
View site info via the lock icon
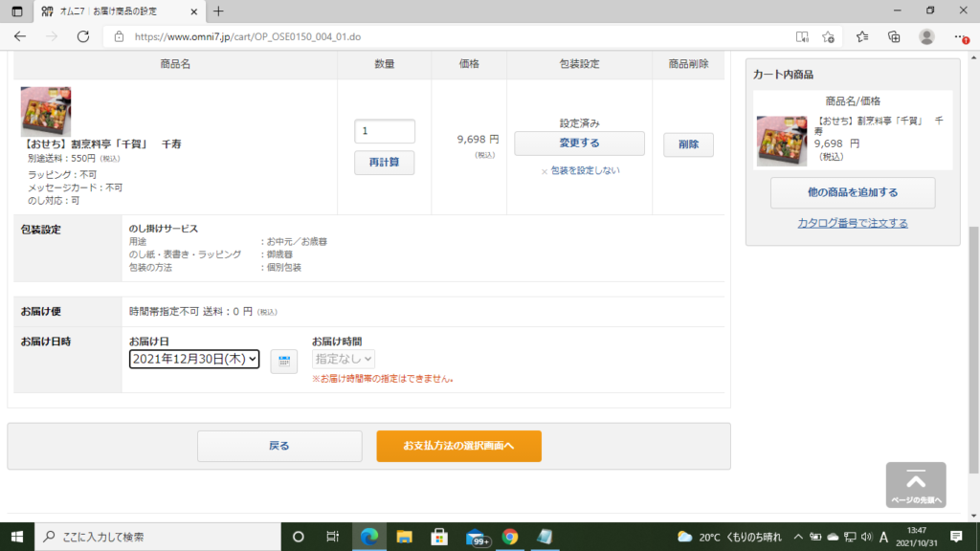[119, 37]
